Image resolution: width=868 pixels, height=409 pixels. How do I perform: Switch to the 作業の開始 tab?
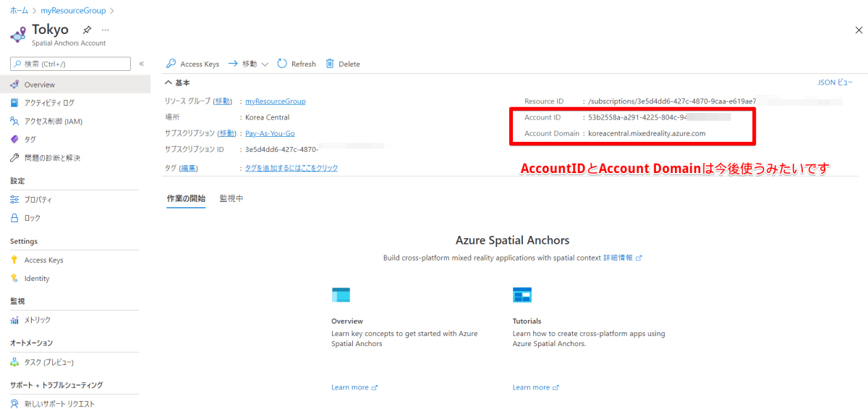pos(186,198)
